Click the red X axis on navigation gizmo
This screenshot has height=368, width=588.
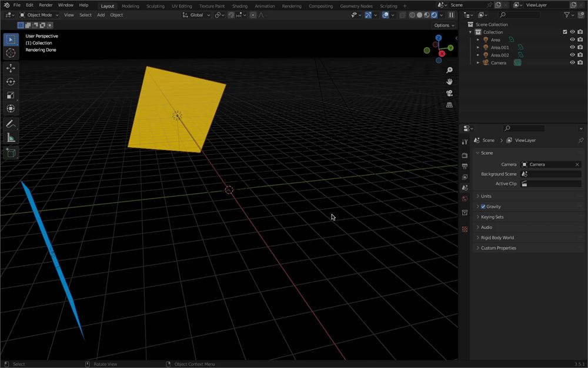click(442, 54)
